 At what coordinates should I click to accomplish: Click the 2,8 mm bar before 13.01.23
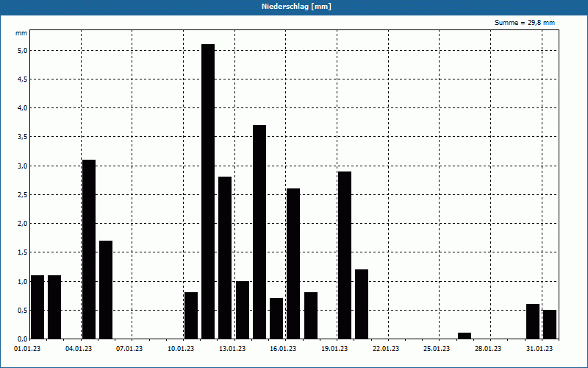(225, 258)
